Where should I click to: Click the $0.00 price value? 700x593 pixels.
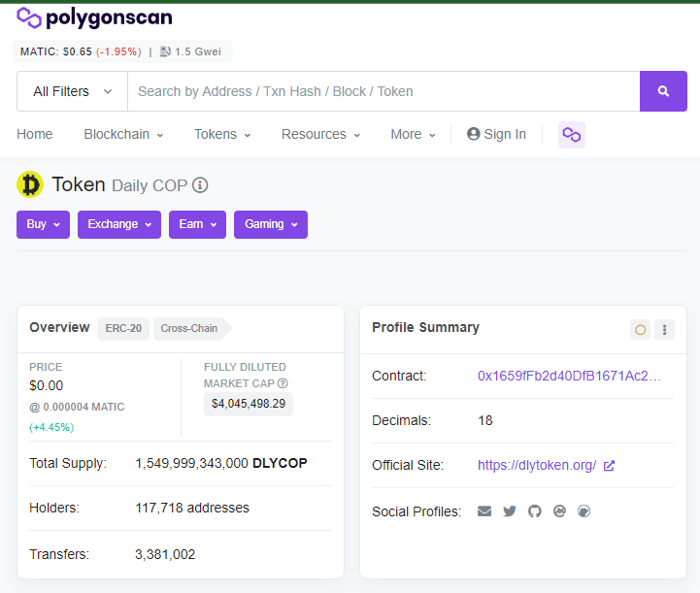pyautogui.click(x=47, y=385)
